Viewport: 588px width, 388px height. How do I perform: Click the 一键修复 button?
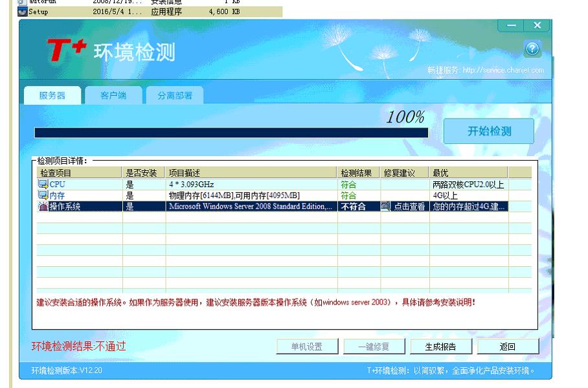click(x=374, y=347)
